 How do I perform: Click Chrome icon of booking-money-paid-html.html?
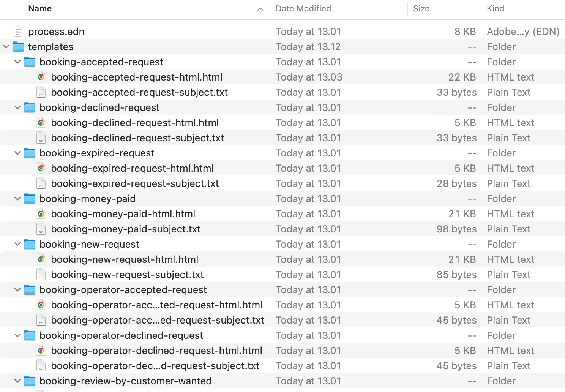pyautogui.click(x=41, y=214)
